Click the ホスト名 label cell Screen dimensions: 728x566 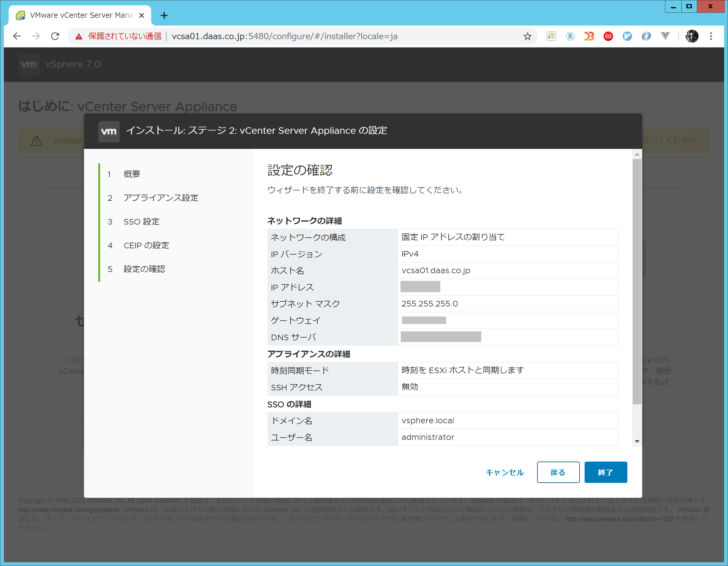[x=333, y=271]
